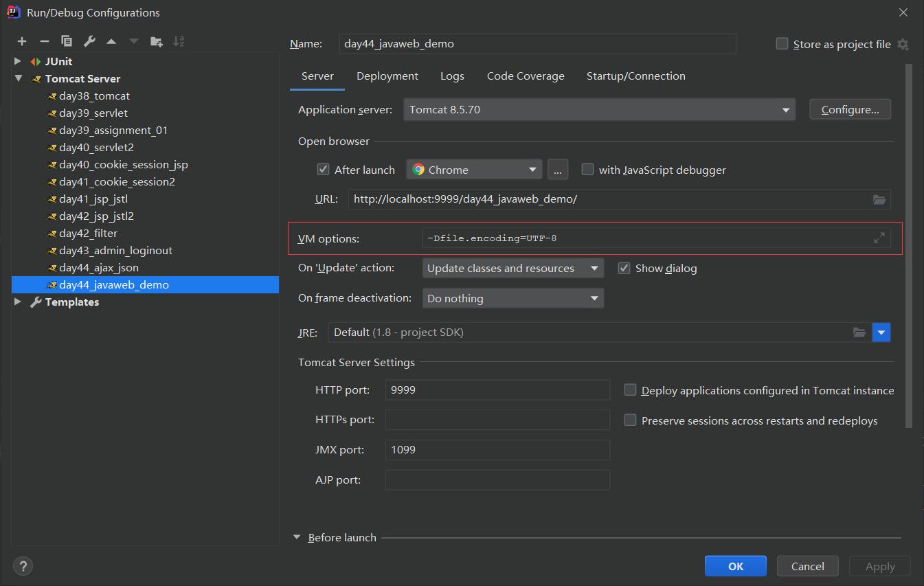
Task: Open the Chrome browser dropdown
Action: (x=474, y=170)
